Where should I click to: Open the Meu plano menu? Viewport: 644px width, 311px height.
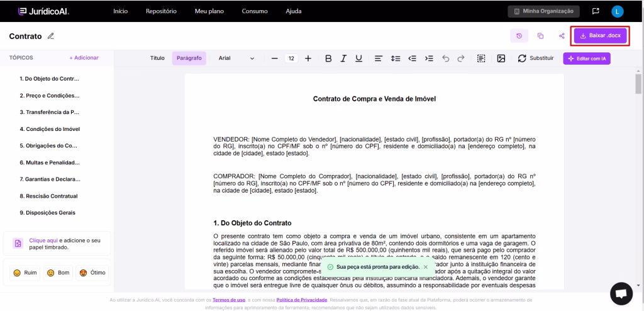[209, 11]
